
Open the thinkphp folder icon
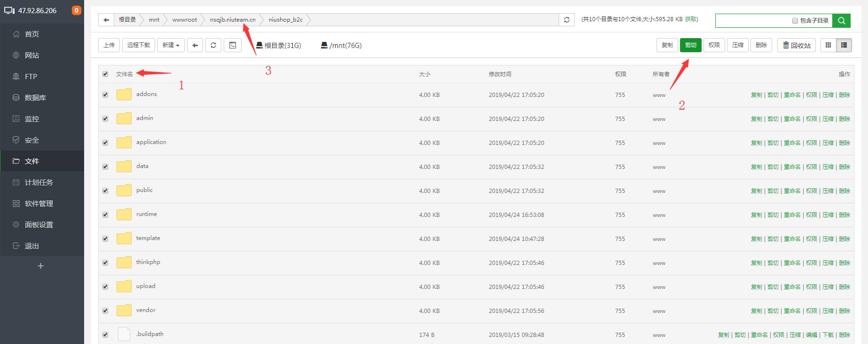pos(124,263)
